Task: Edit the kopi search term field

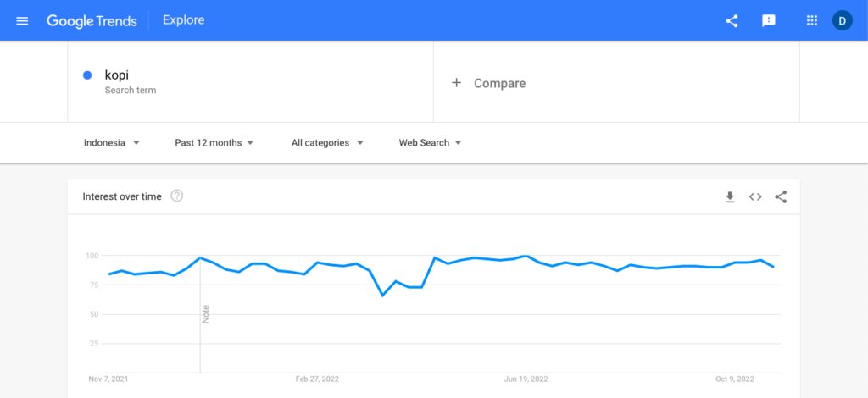Action: (x=250, y=82)
